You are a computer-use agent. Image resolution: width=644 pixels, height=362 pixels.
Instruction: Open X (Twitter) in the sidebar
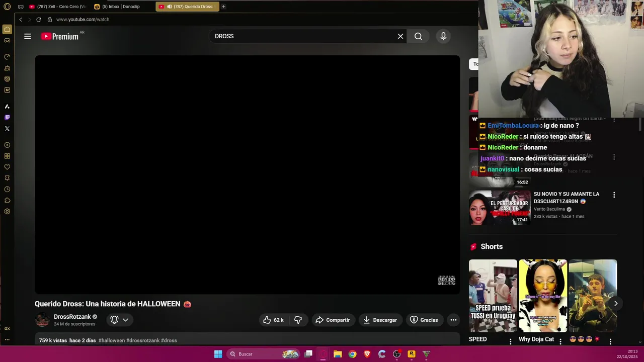7,129
